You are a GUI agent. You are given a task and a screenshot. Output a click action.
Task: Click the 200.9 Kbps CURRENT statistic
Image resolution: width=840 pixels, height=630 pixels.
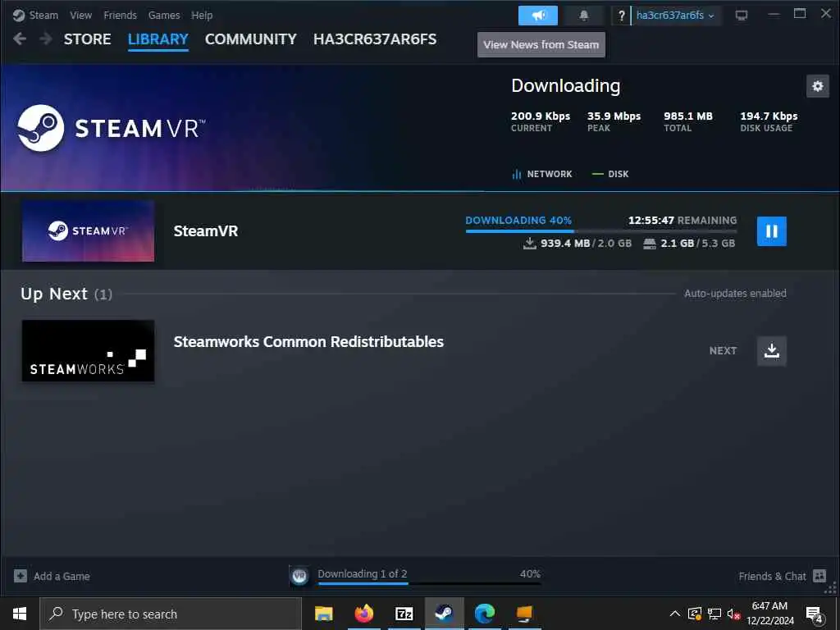(x=541, y=121)
